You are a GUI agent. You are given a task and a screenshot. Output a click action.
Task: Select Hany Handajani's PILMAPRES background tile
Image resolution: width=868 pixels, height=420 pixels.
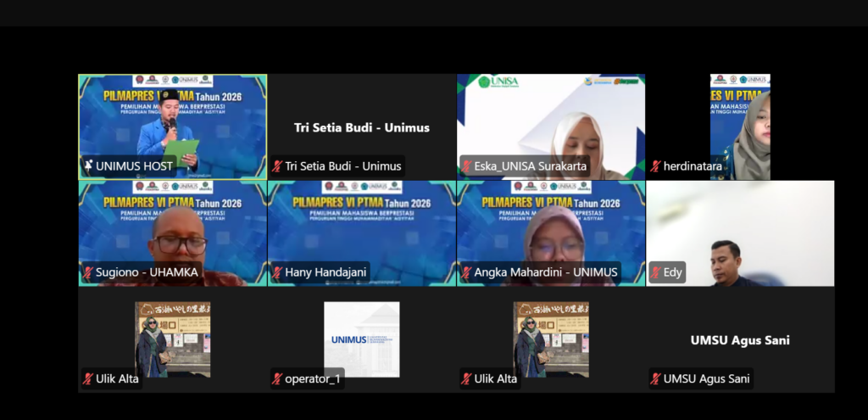[x=362, y=233]
